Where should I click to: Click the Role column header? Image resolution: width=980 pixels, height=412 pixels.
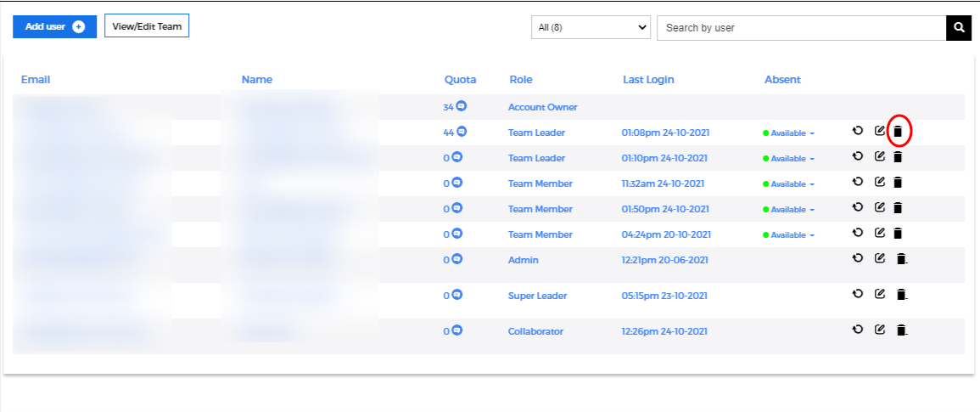click(520, 80)
